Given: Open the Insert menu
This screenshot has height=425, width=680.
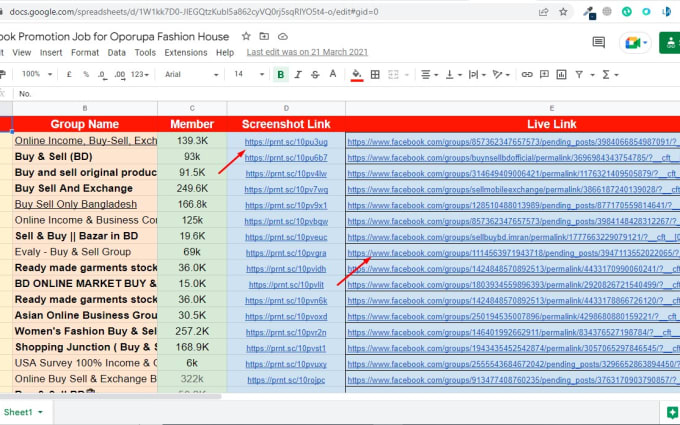Looking at the screenshot, I should click(x=51, y=52).
